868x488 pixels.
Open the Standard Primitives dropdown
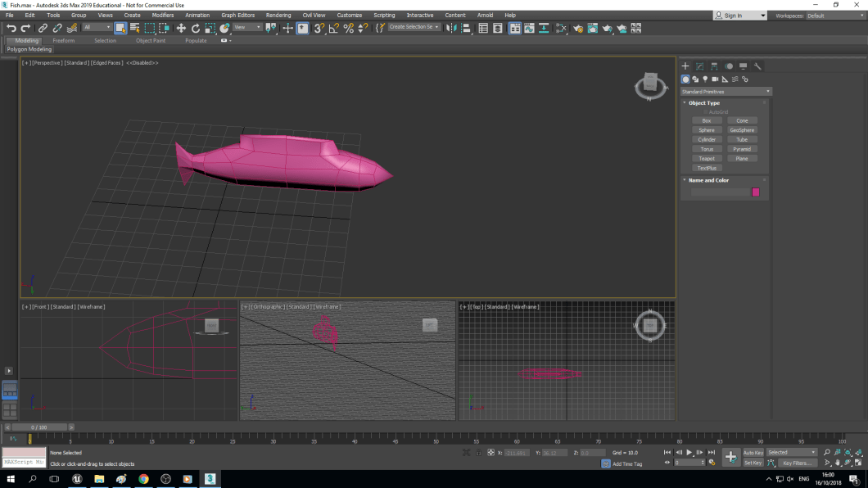coord(726,92)
